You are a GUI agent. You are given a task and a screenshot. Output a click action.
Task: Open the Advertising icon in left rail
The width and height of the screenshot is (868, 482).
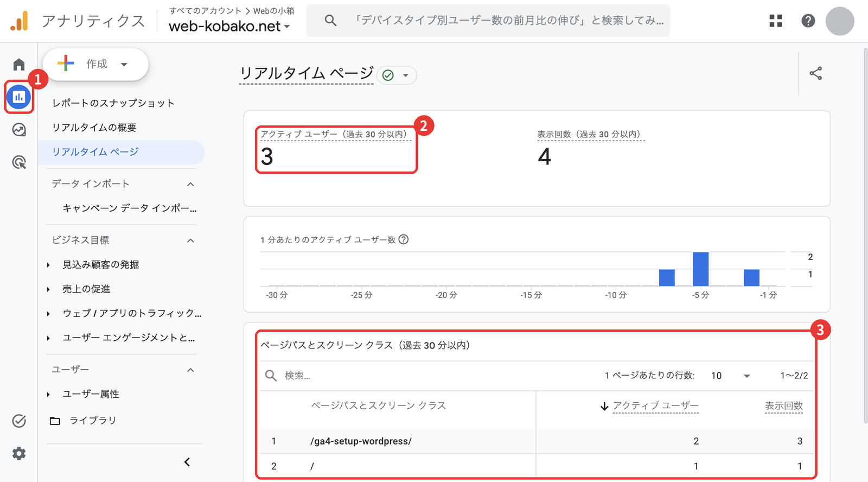coord(19,162)
